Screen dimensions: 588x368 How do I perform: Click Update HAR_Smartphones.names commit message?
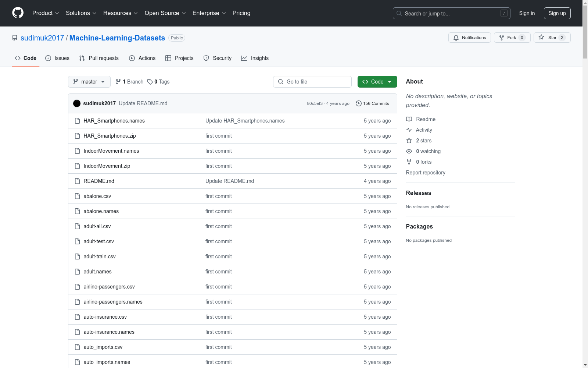click(x=245, y=121)
